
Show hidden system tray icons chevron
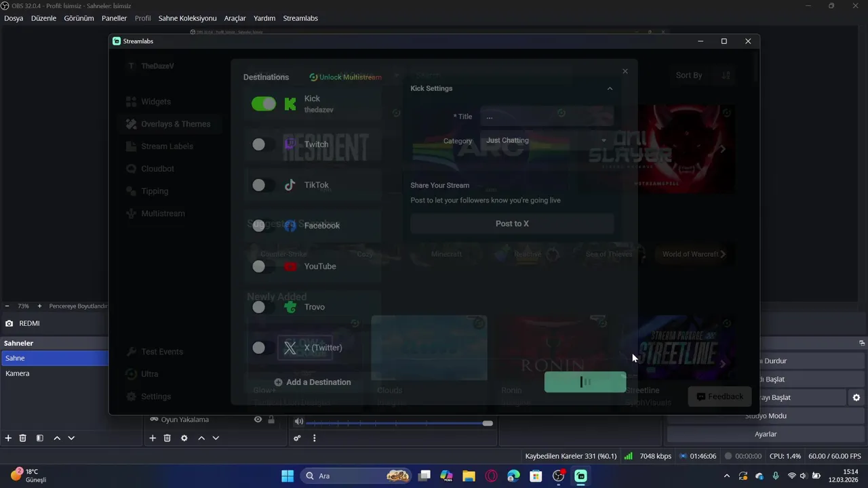727,476
